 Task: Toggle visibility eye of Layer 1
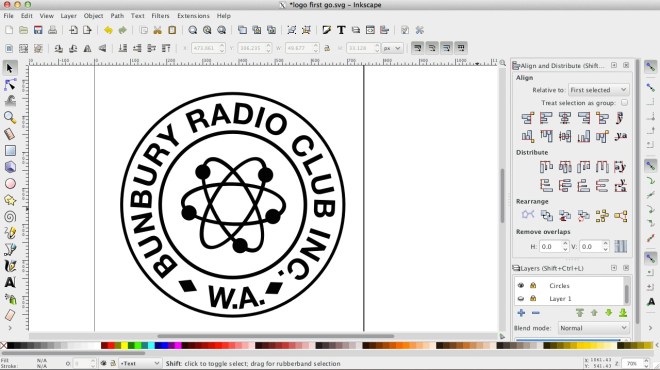click(x=521, y=298)
